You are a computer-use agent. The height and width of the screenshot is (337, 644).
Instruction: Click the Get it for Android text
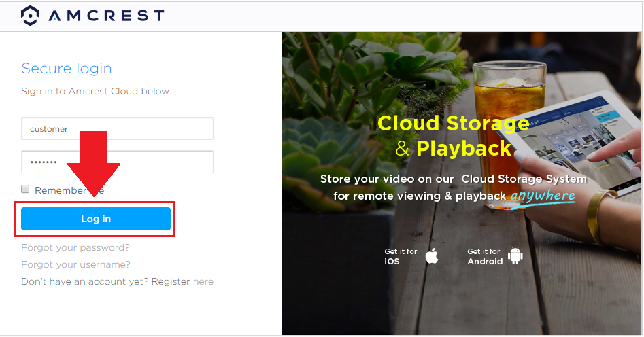(485, 256)
